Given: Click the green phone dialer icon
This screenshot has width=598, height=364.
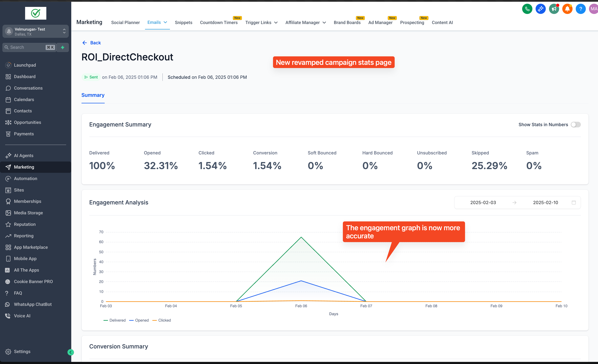Looking at the screenshot, I should pyautogui.click(x=527, y=9).
